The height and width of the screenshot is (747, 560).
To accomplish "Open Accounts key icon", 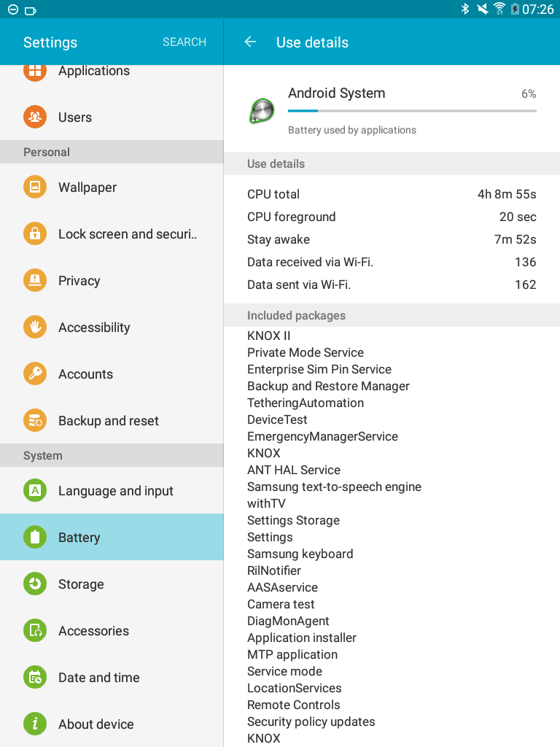I will tap(35, 373).
